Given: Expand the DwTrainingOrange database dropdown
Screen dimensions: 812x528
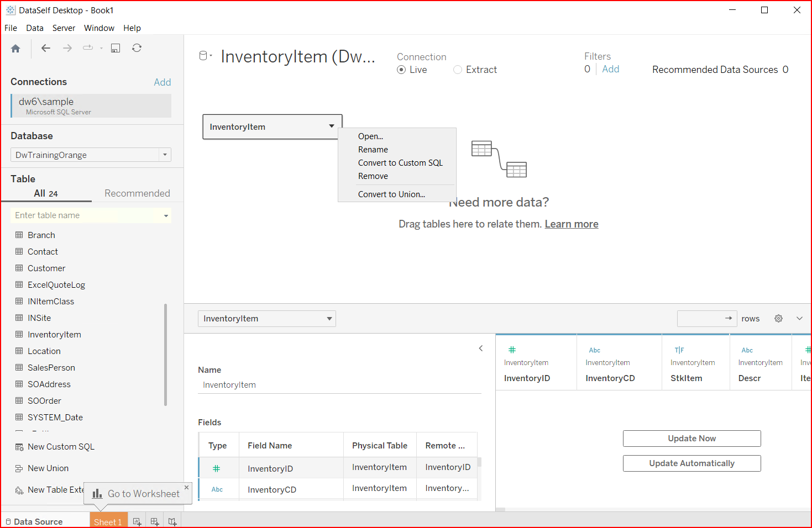Looking at the screenshot, I should [165, 155].
